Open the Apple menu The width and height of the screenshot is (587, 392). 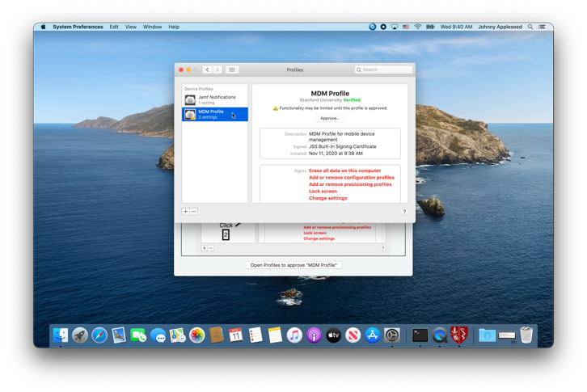point(44,27)
